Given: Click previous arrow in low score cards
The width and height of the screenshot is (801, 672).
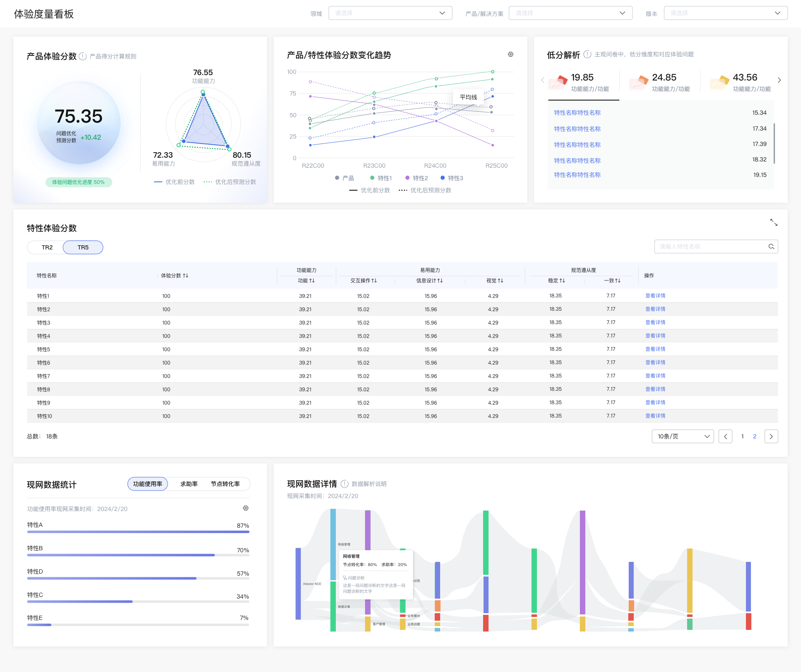Looking at the screenshot, I should [542, 80].
